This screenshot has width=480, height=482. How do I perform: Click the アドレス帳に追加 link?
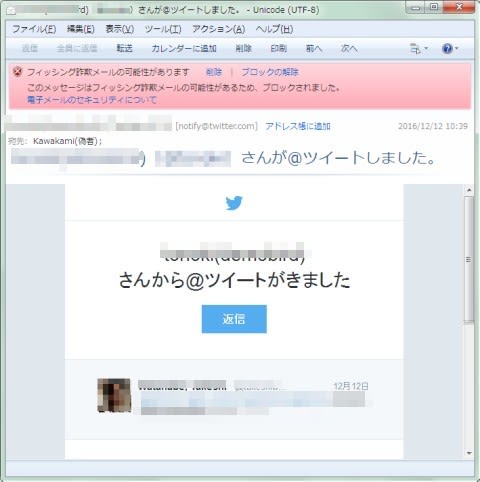click(298, 126)
